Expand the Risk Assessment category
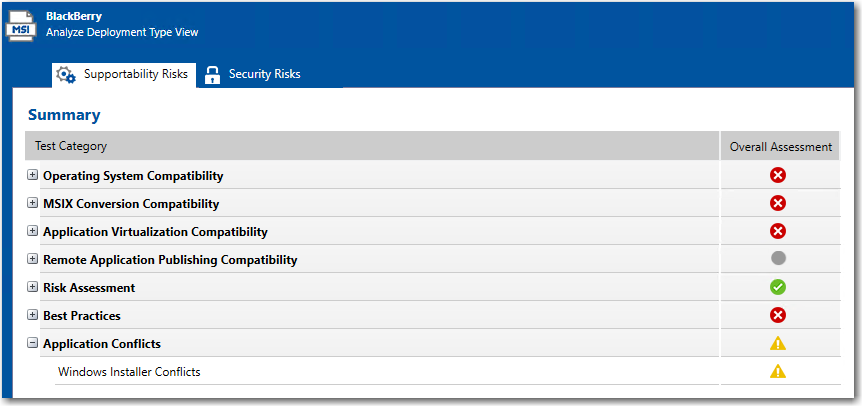 point(33,288)
